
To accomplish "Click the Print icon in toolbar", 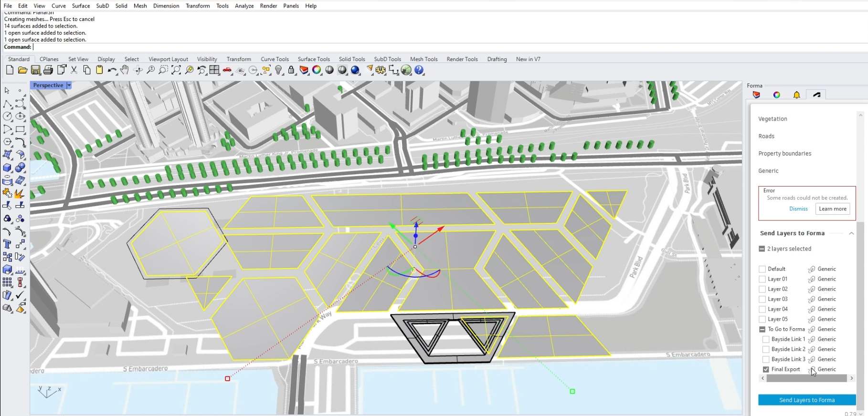I will click(48, 70).
